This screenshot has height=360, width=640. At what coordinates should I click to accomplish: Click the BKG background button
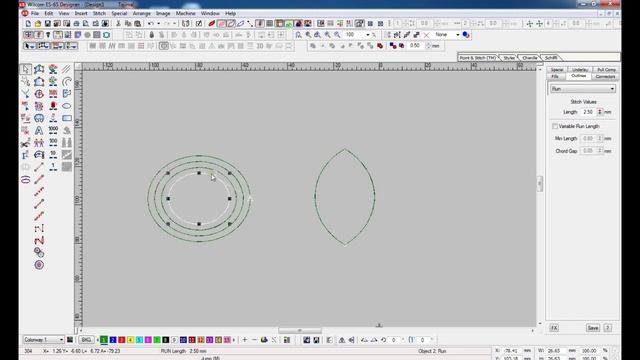(86, 340)
